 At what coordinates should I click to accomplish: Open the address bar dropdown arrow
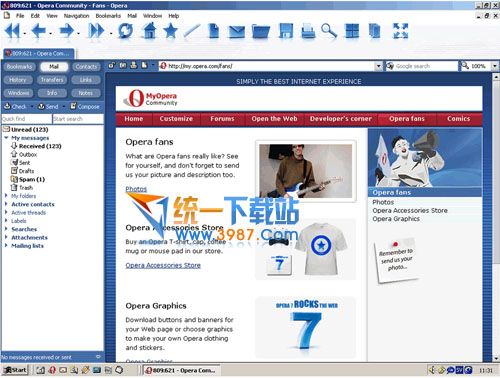[x=378, y=66]
